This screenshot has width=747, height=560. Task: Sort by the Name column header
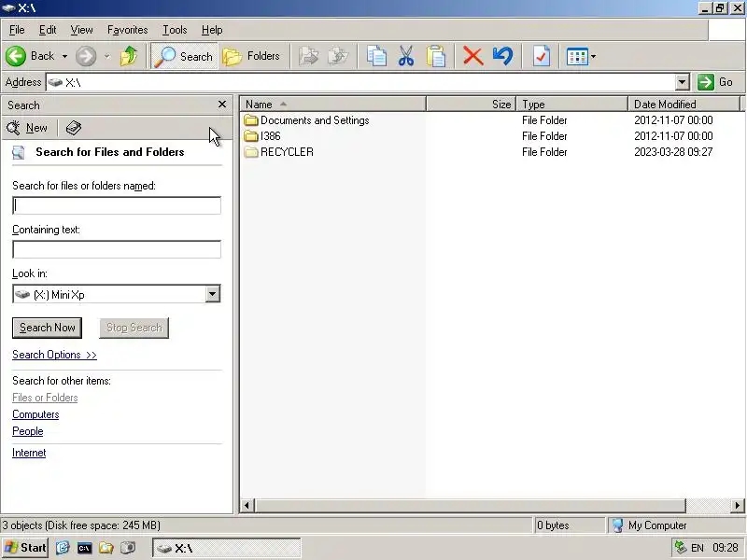pos(332,104)
